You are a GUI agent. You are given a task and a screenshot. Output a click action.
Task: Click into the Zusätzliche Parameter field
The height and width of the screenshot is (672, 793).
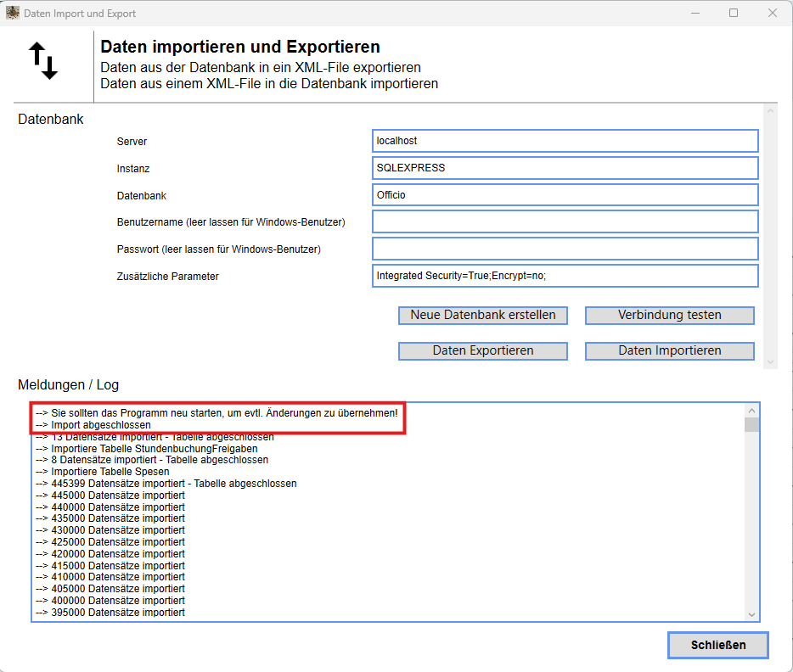pos(565,275)
